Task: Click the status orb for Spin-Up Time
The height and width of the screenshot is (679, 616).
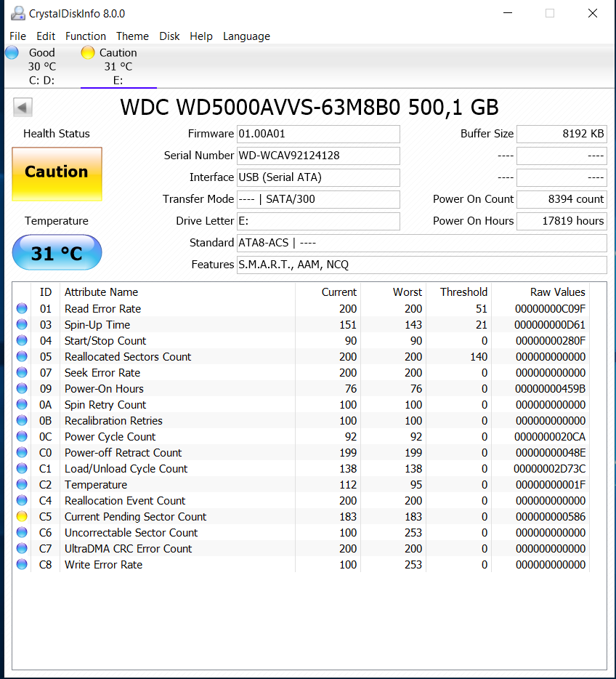Action: pos(22,324)
